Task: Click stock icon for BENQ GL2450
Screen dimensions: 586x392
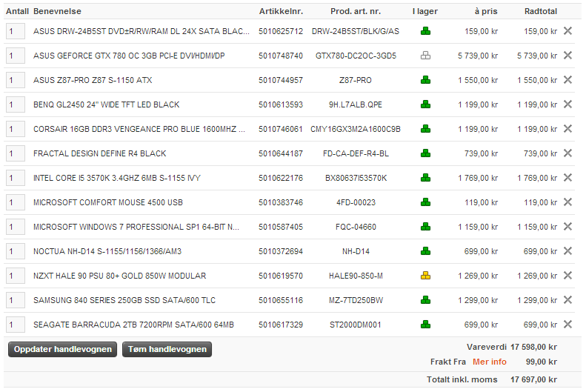Action: point(425,104)
